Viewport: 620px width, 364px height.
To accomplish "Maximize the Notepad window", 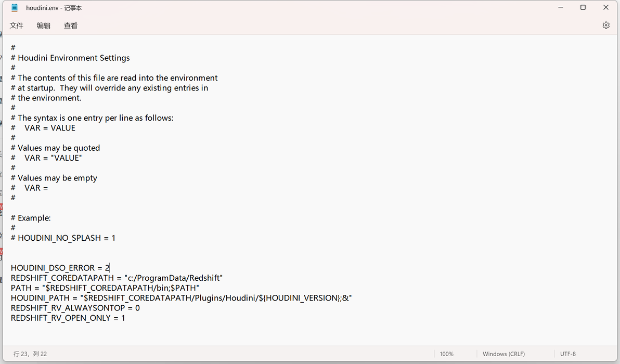I will click(583, 7).
